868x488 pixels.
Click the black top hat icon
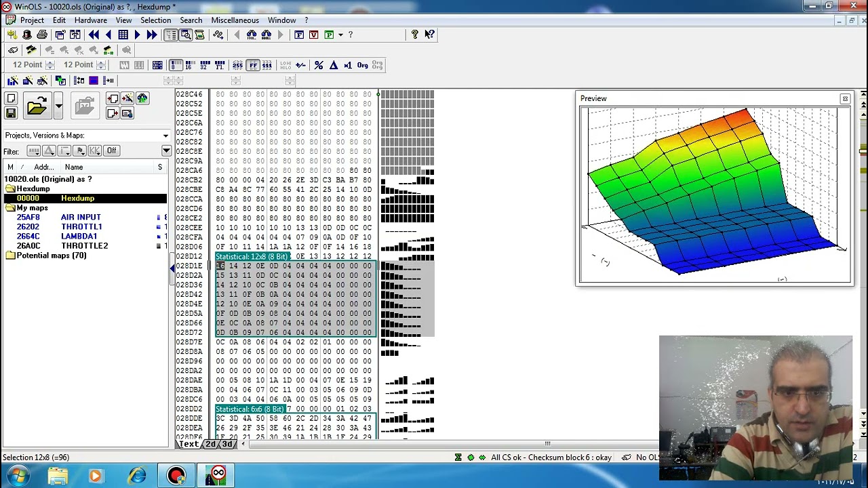coord(27,35)
